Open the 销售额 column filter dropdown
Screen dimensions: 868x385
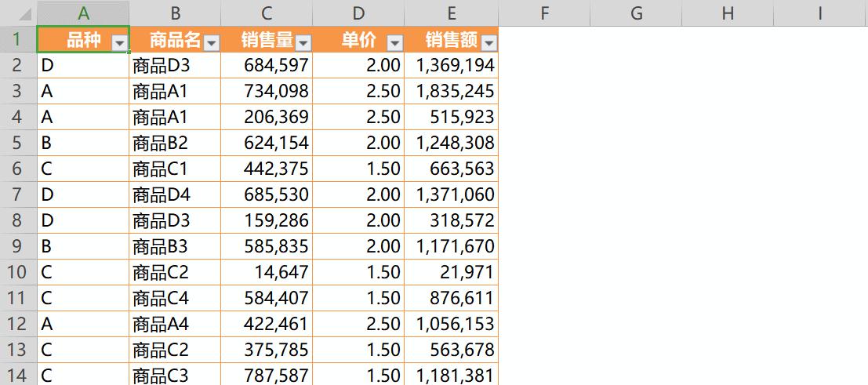pyautogui.click(x=489, y=43)
